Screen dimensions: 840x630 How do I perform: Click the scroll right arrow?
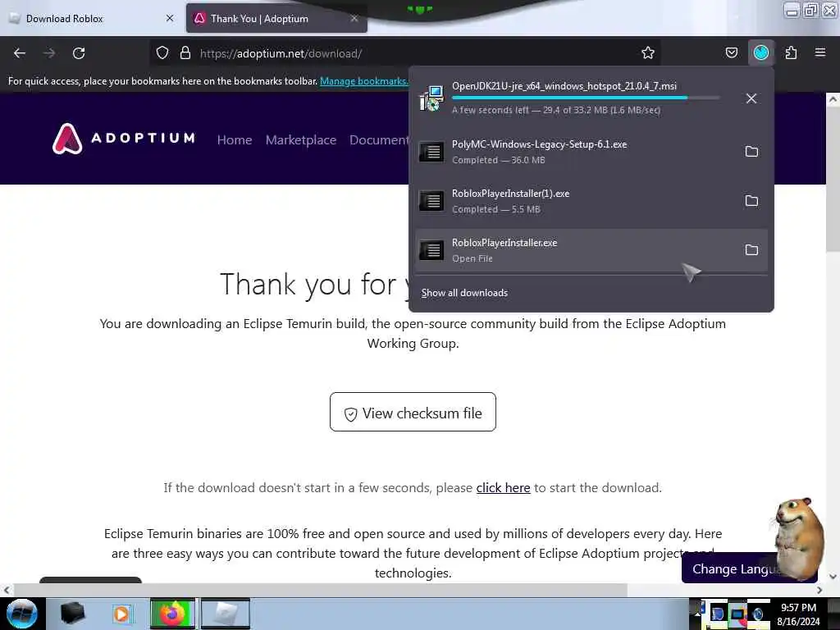(819, 590)
